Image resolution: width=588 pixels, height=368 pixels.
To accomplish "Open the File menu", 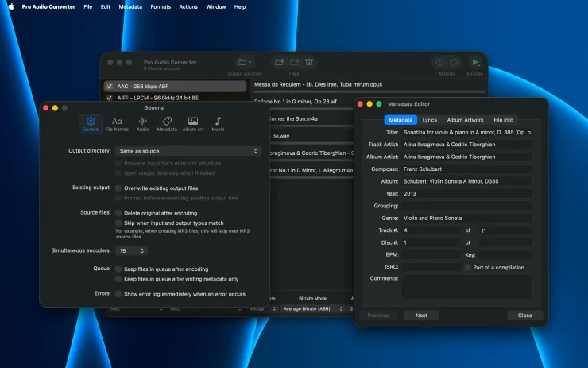I will [87, 6].
